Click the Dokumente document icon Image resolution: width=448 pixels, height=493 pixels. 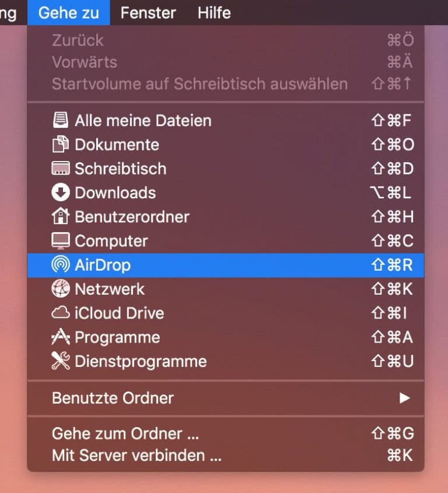[x=60, y=144]
